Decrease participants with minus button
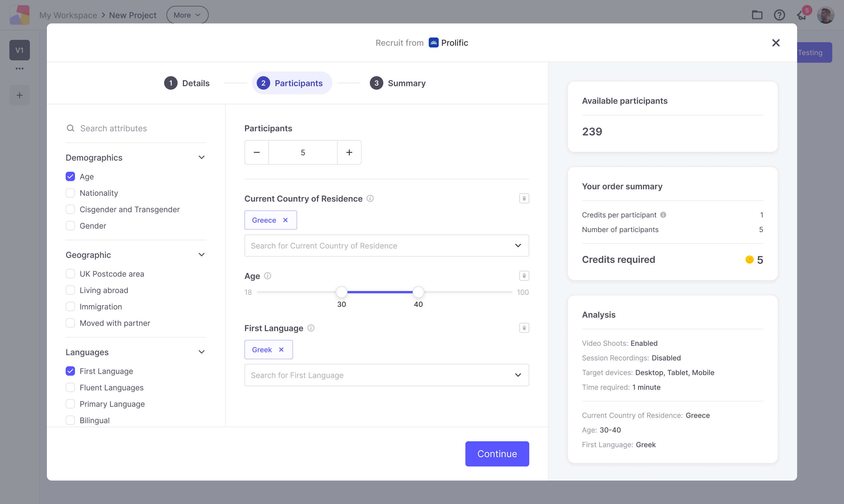The image size is (844, 504). pos(256,152)
